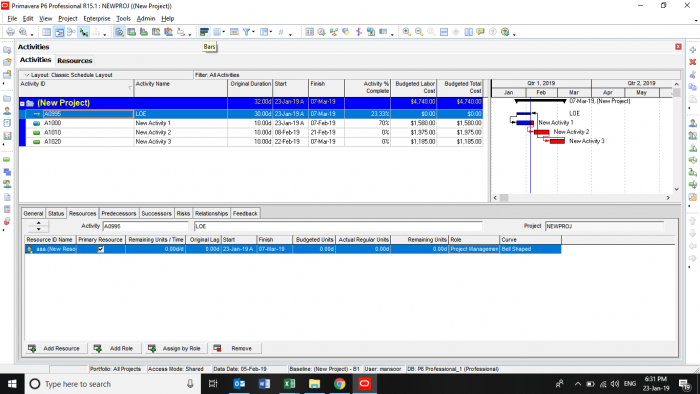Image resolution: width=700 pixels, height=394 pixels.
Task: Click the Cut scissors icon
Action: 693,75
